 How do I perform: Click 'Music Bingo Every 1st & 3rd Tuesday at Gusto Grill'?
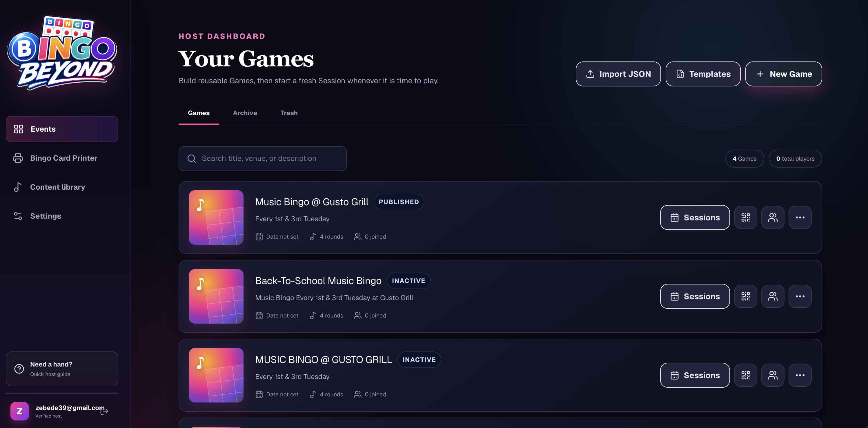pyautogui.click(x=334, y=298)
